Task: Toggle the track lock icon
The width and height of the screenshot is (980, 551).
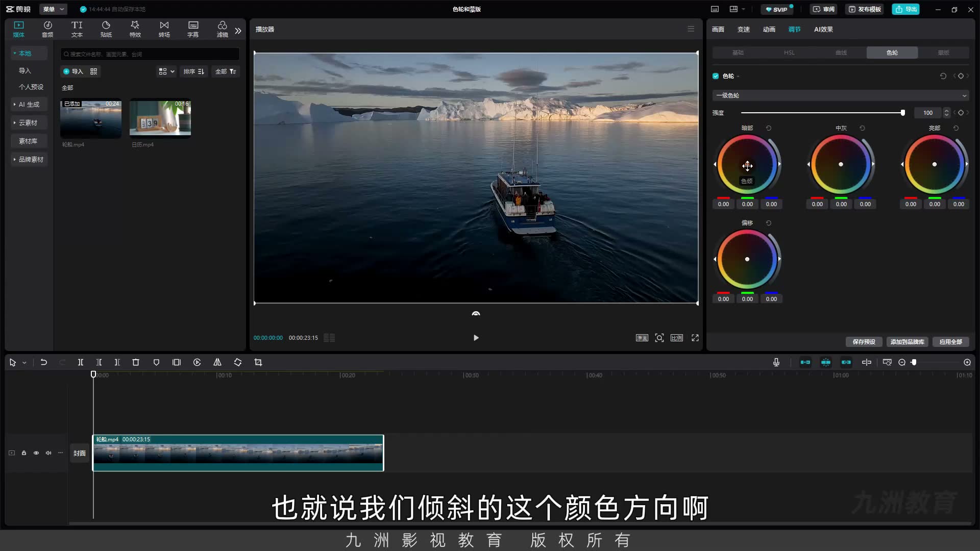Action: tap(24, 453)
